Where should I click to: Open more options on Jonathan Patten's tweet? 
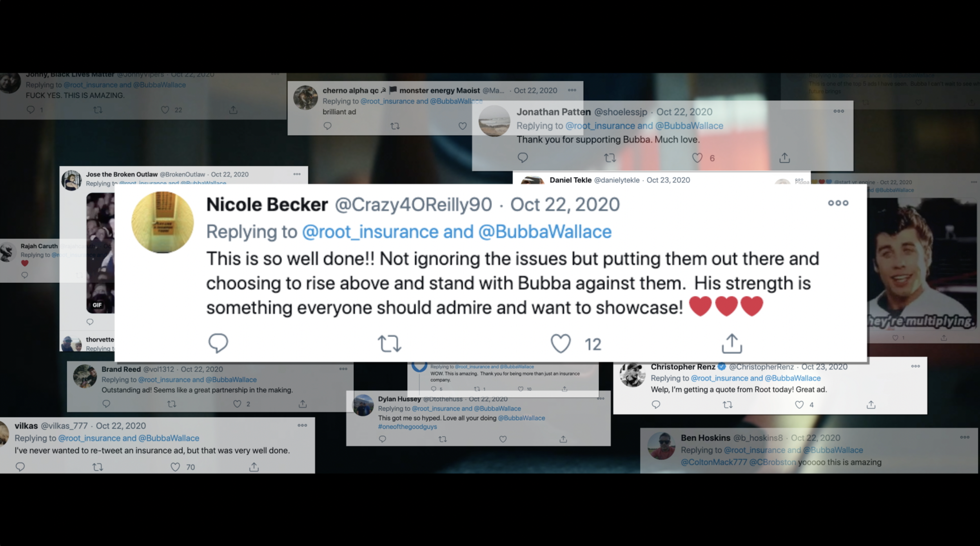pyautogui.click(x=838, y=111)
